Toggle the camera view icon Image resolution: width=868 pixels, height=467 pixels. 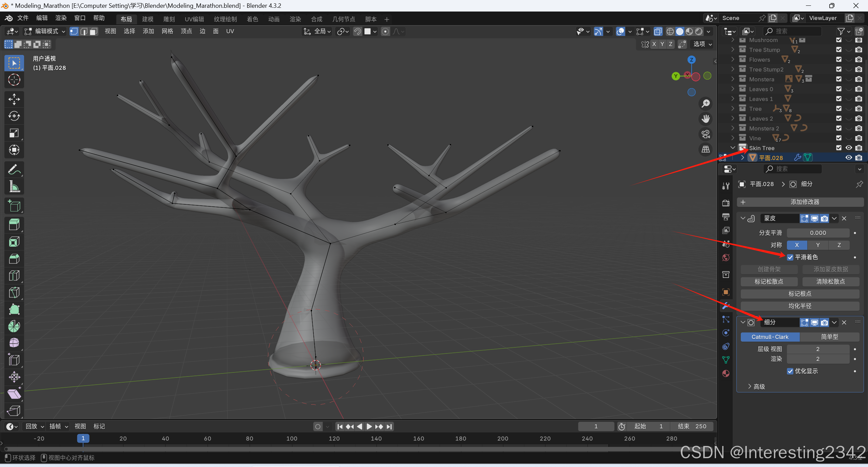706,134
